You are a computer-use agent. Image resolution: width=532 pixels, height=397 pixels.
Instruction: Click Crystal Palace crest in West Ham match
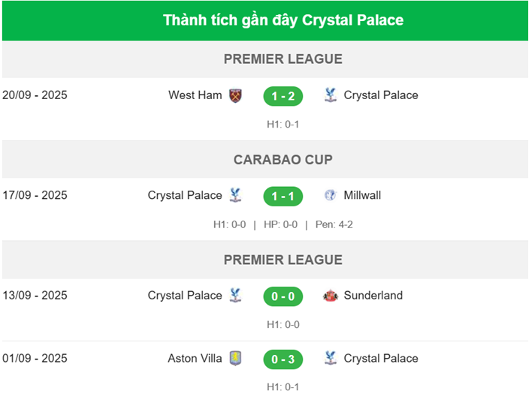(330, 95)
